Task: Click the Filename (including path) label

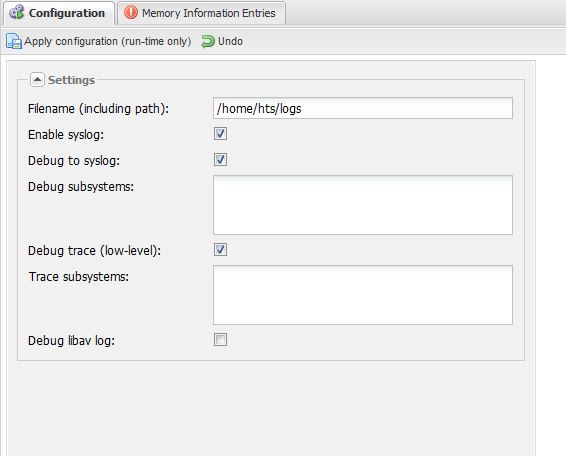Action: [99, 109]
